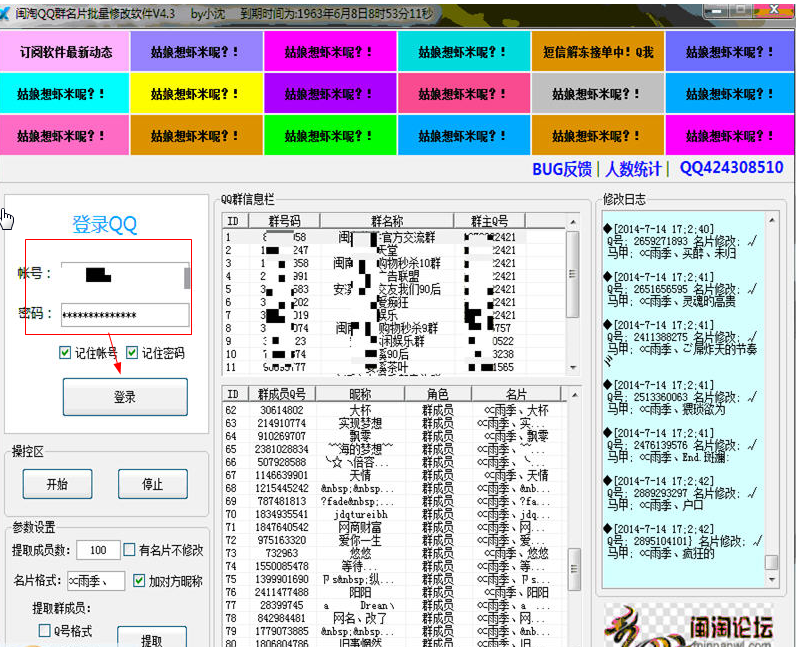Open the 人数统计 link
Screen dimensions: 805x647
pos(632,169)
